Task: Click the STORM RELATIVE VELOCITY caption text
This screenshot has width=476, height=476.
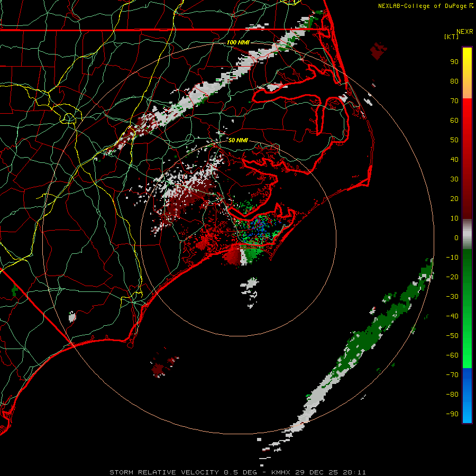Action: (x=164, y=472)
